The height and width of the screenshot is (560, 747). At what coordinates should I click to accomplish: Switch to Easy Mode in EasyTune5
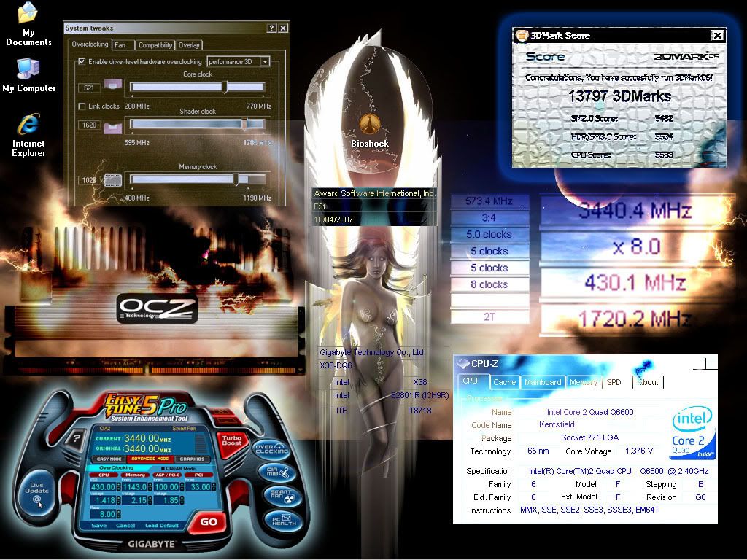(x=109, y=459)
